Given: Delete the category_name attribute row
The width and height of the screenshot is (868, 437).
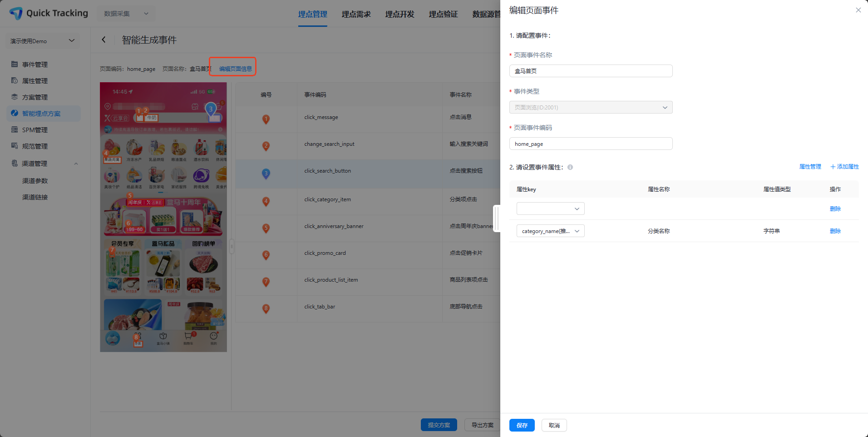Looking at the screenshot, I should [x=835, y=231].
